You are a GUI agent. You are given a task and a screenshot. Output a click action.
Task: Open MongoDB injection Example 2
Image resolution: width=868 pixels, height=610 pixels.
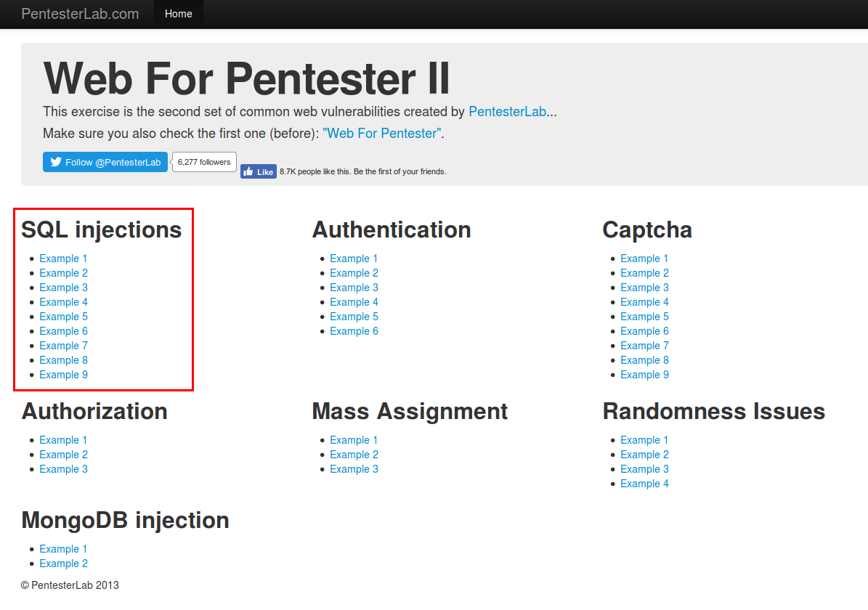[63, 564]
